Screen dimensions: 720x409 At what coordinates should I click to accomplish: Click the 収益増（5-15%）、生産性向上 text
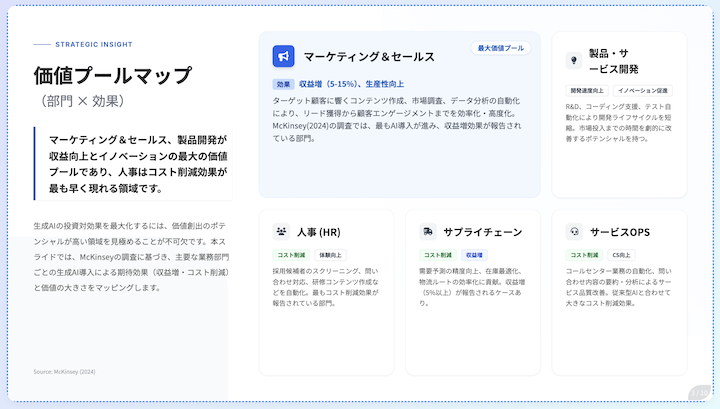(351, 84)
